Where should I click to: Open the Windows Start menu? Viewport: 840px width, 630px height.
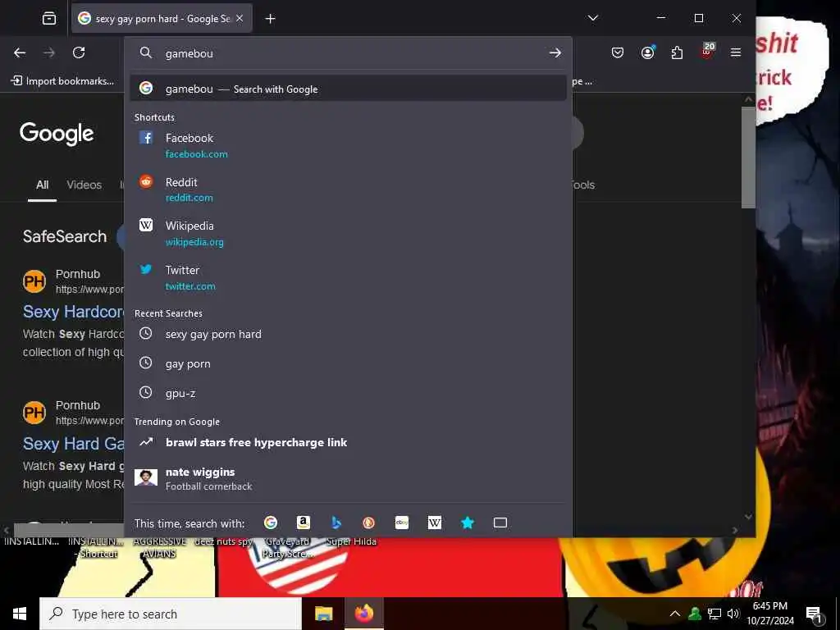[20, 614]
